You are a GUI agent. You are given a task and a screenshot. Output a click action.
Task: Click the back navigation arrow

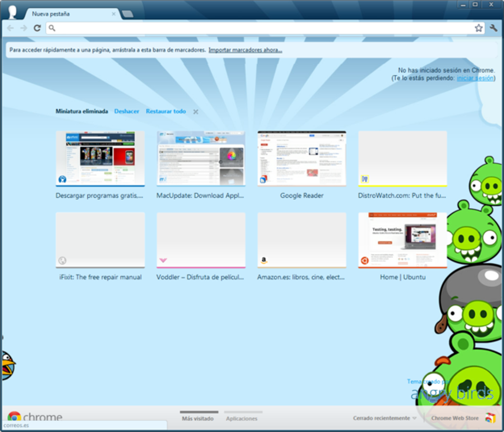pos(10,28)
